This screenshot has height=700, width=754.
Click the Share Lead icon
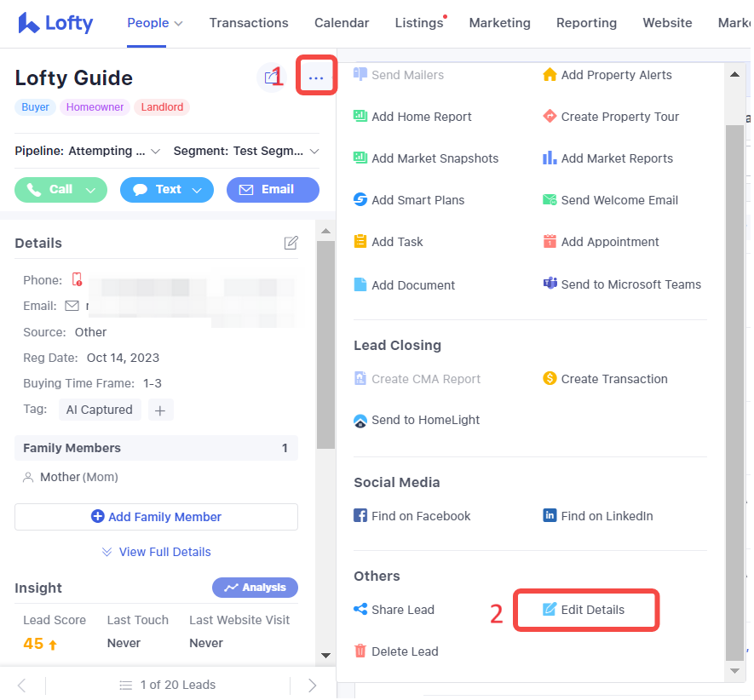click(x=360, y=609)
